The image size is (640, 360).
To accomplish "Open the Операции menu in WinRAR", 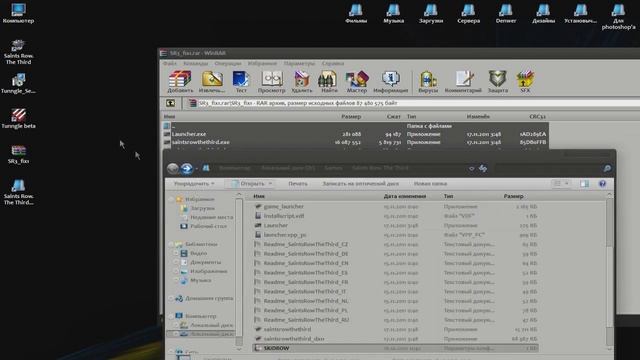I will [x=228, y=64].
